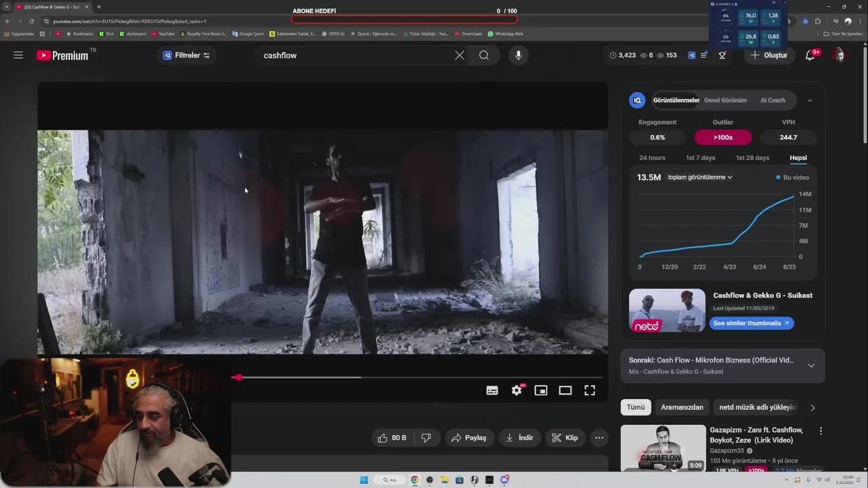Go to YouTube Premium home logo
Image resolution: width=868 pixels, height=488 pixels.
pos(62,56)
